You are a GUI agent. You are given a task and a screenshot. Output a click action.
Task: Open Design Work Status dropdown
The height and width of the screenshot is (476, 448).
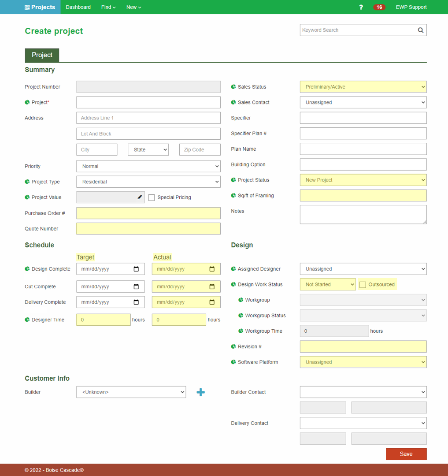coord(328,284)
